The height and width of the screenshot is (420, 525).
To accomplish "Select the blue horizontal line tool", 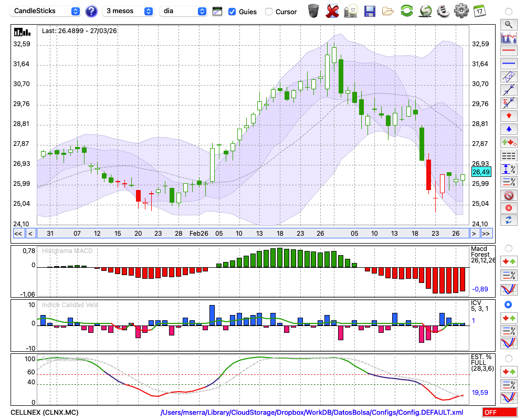I will click(x=508, y=64).
